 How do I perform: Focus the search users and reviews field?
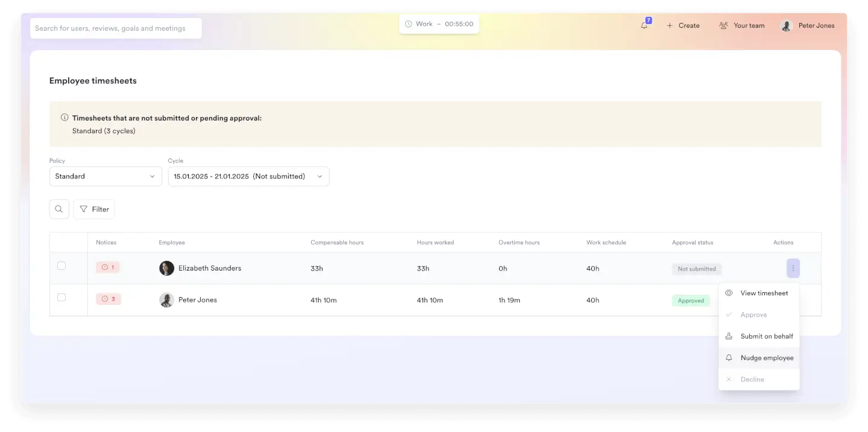(116, 28)
